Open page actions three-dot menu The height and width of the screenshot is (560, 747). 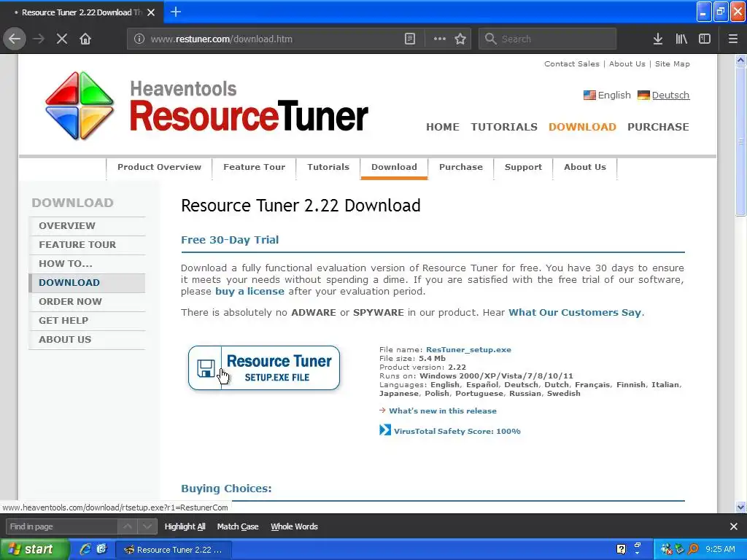pos(439,39)
